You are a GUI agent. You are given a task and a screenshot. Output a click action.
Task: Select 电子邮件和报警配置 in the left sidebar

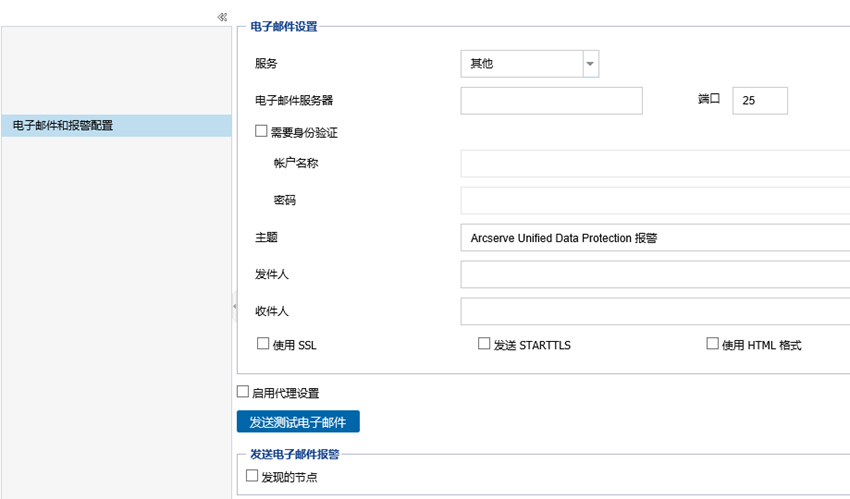116,126
